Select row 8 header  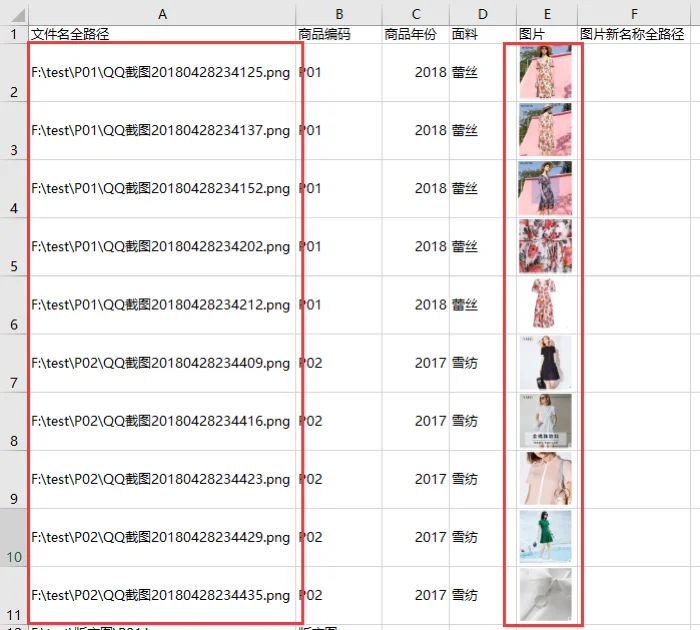pyautogui.click(x=14, y=421)
